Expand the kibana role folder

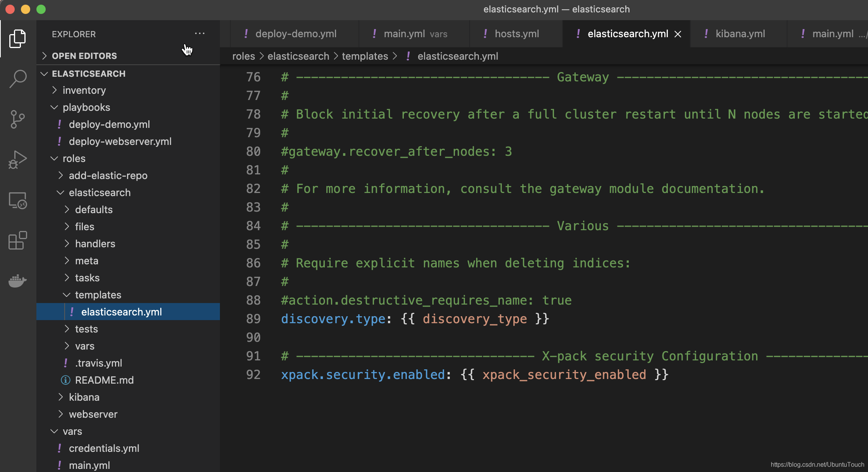tap(84, 397)
